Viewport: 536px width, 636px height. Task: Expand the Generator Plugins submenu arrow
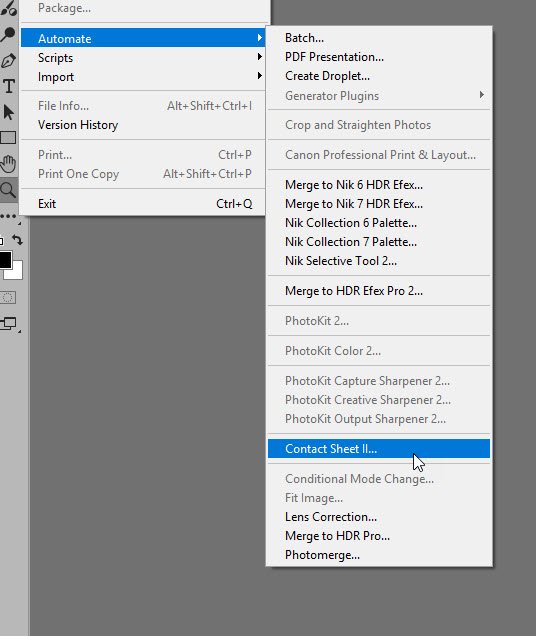(x=481, y=95)
